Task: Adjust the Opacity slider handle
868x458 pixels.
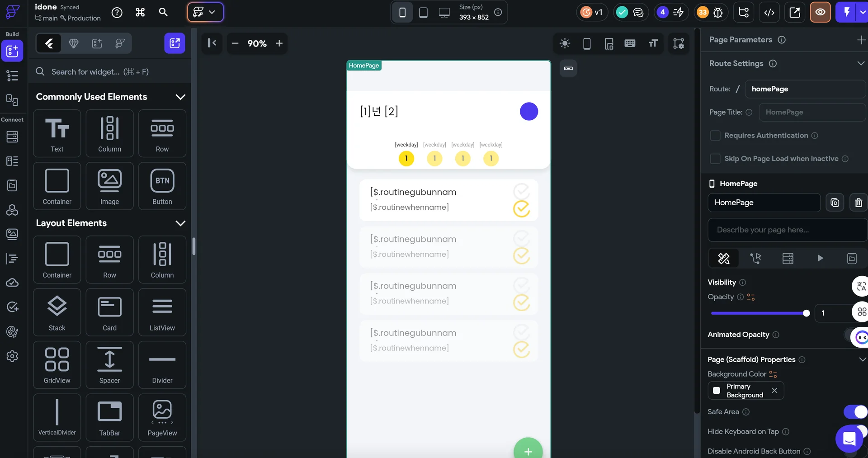Action: [x=806, y=313]
